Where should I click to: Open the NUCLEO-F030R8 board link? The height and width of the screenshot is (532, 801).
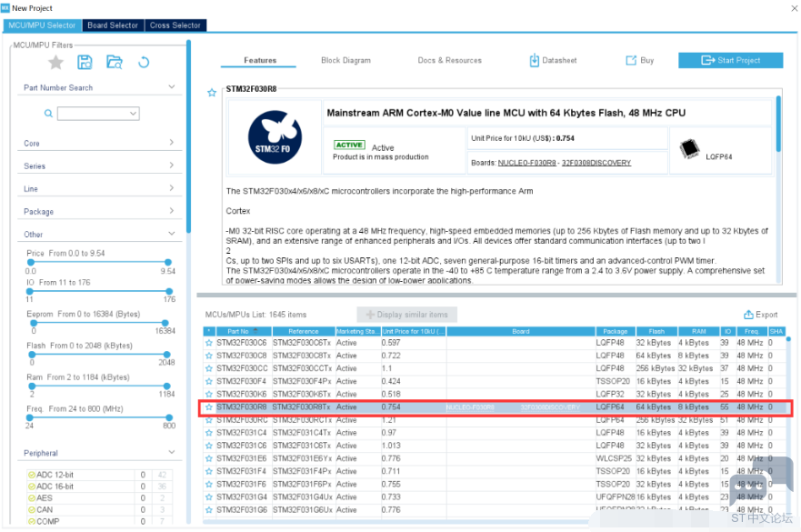[x=526, y=163]
